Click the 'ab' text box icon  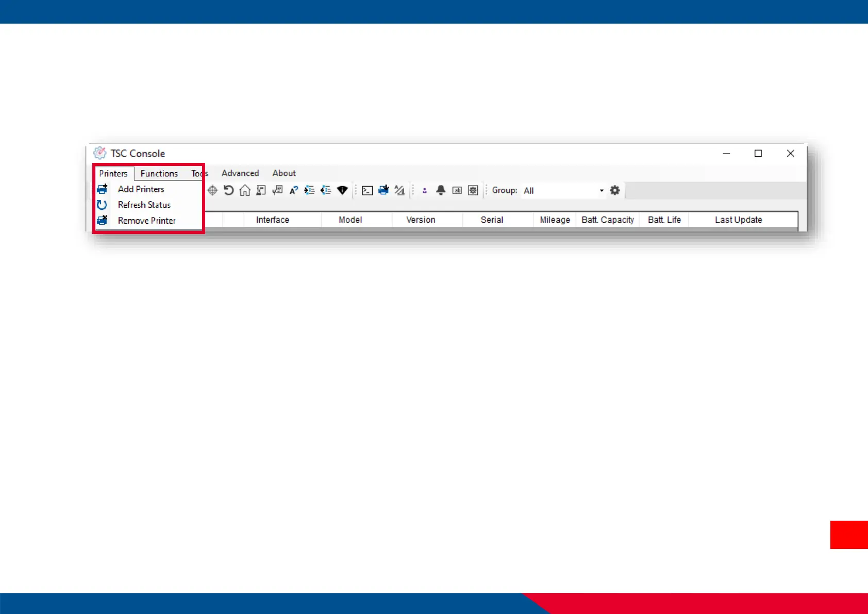tap(457, 191)
